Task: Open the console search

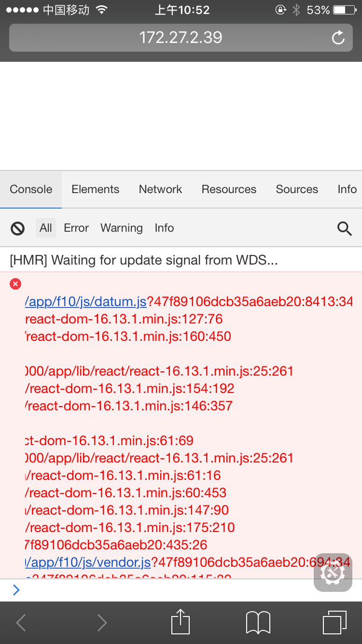Action: [x=345, y=227]
